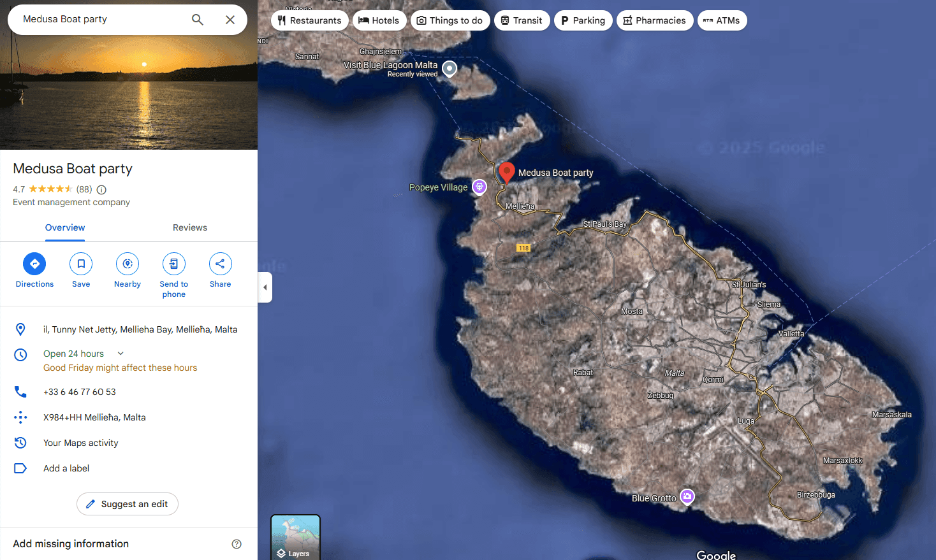Filter map by Restaurants
The height and width of the screenshot is (560, 936).
[x=310, y=20]
